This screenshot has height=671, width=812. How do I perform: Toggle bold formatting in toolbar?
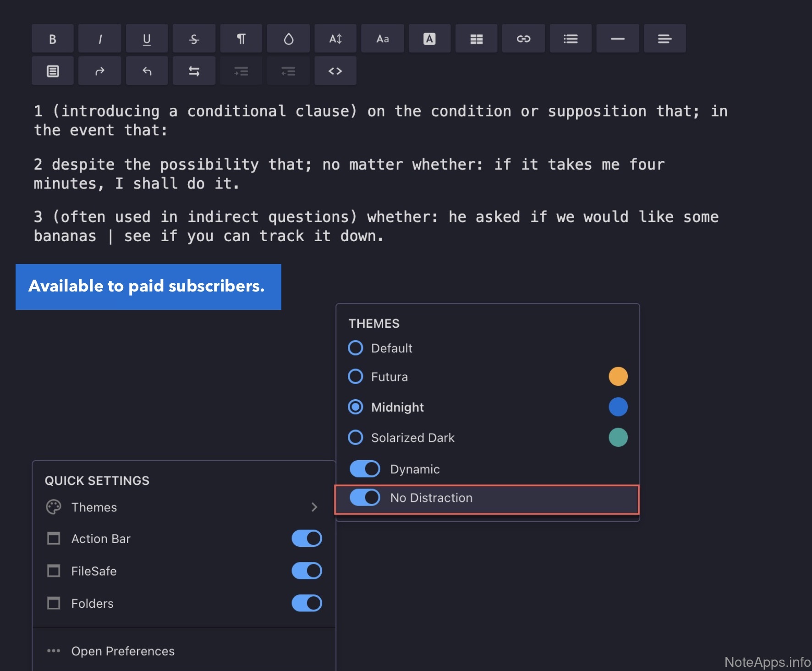click(53, 39)
